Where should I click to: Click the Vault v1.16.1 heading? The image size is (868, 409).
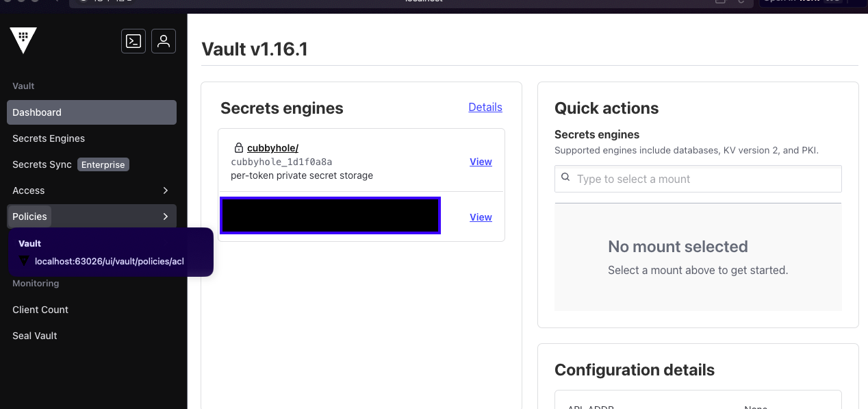point(255,49)
